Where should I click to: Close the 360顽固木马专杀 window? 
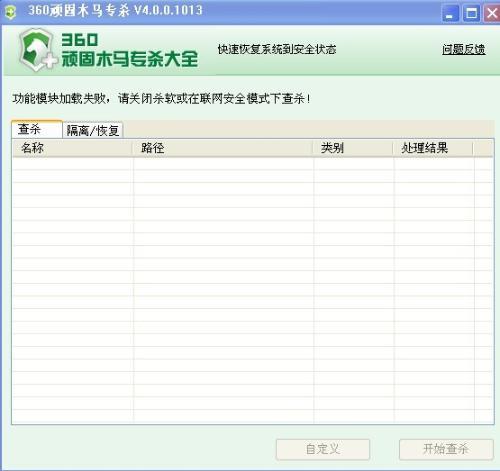(492, 13)
